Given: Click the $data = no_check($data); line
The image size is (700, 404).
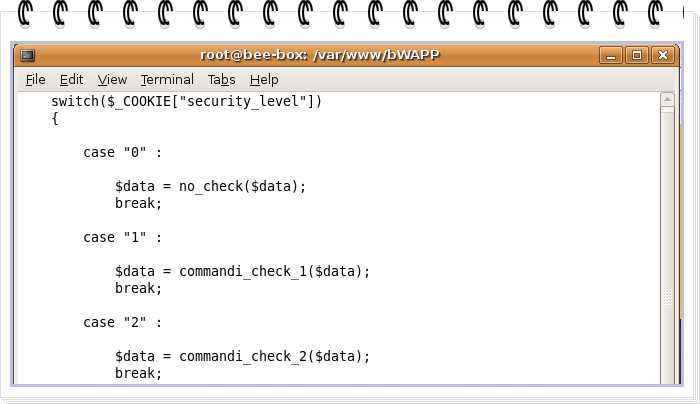Looking at the screenshot, I should [210, 186].
